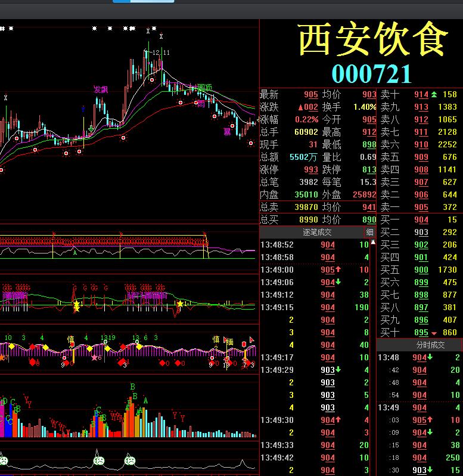Select the 买五 volume 1730
This screenshot has width=463, height=476.
point(448,270)
